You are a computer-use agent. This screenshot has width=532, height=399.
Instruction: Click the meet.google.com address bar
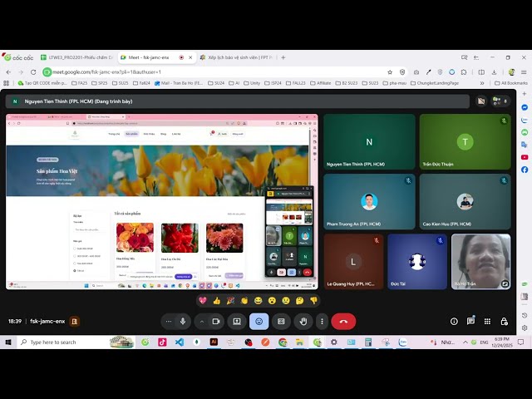pos(217,72)
